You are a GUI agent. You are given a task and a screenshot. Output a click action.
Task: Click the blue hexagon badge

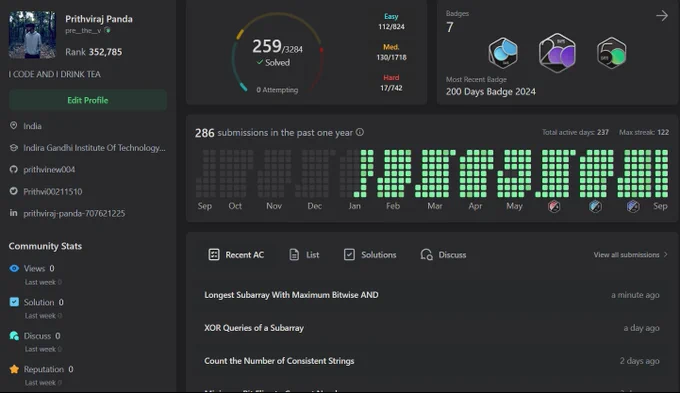click(503, 53)
